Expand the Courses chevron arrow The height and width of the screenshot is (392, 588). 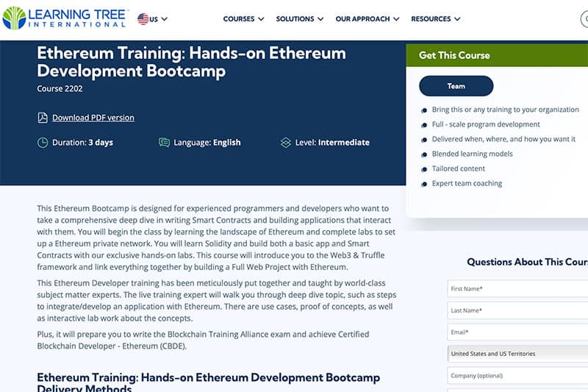coord(261,19)
